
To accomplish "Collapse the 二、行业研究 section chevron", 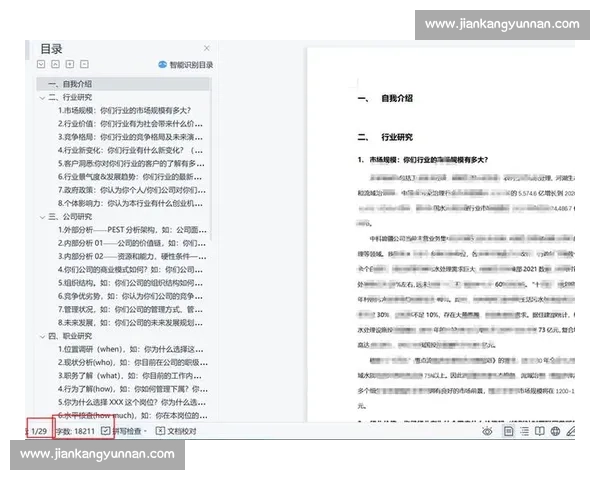I will click(42, 98).
